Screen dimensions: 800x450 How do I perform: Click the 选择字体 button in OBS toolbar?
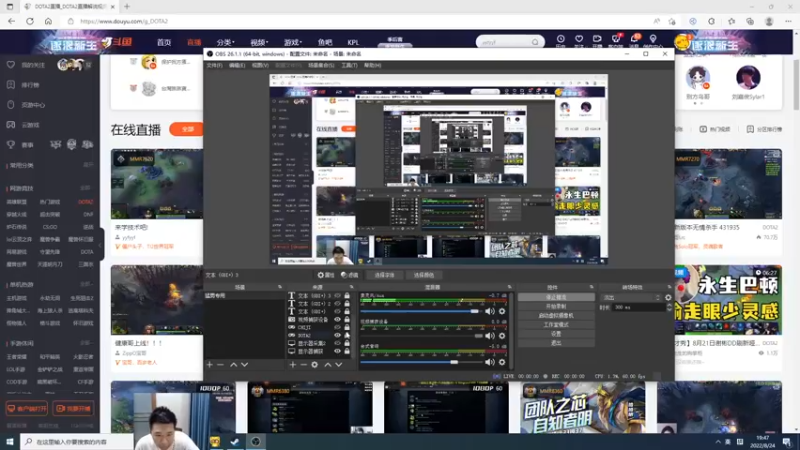(x=384, y=275)
